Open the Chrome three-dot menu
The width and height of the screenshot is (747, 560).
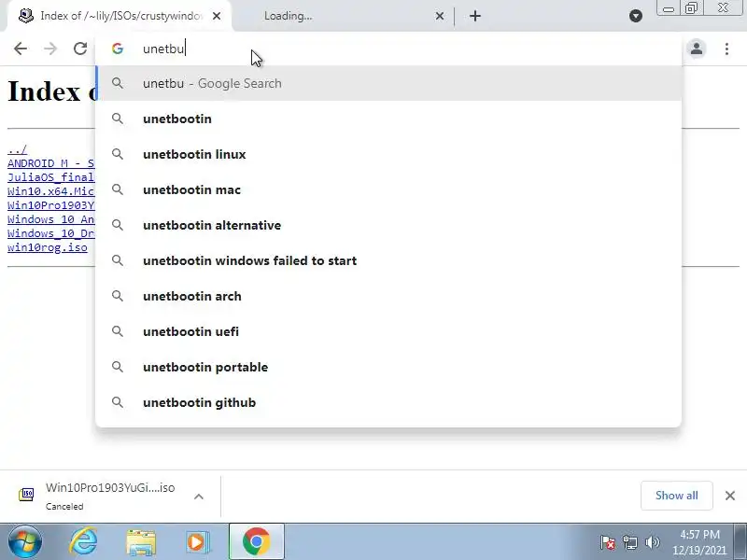(726, 49)
